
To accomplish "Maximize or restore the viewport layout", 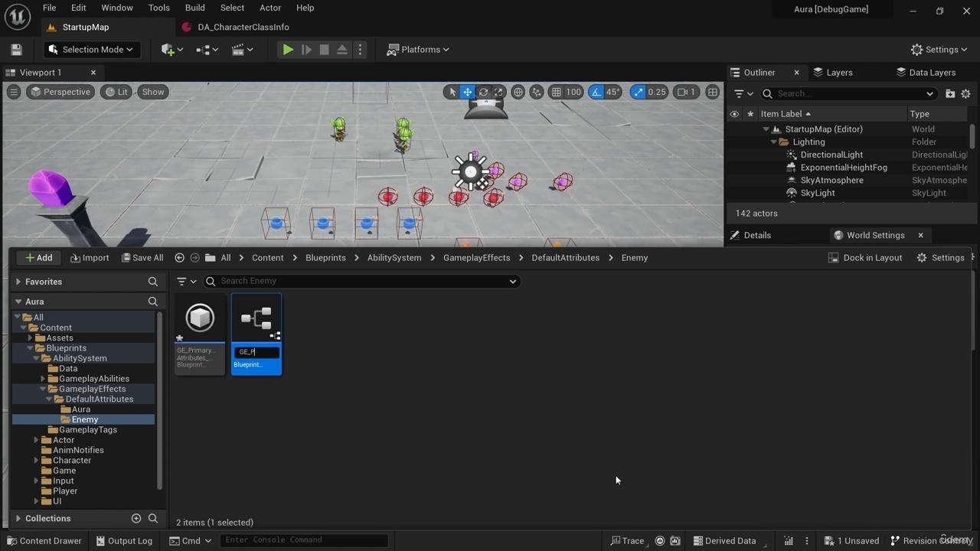I will point(713,92).
